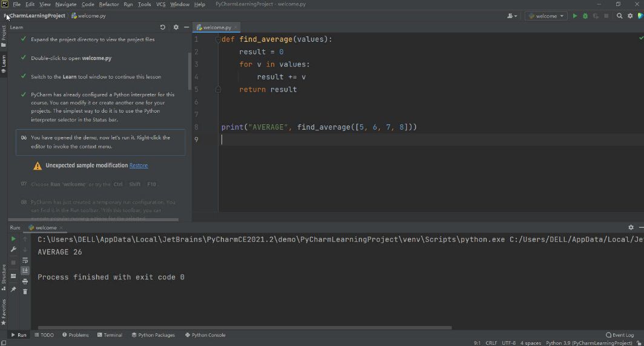644x346 pixels.
Task: Open Python 3.9 interpreter selector
Action: pyautogui.click(x=589, y=343)
